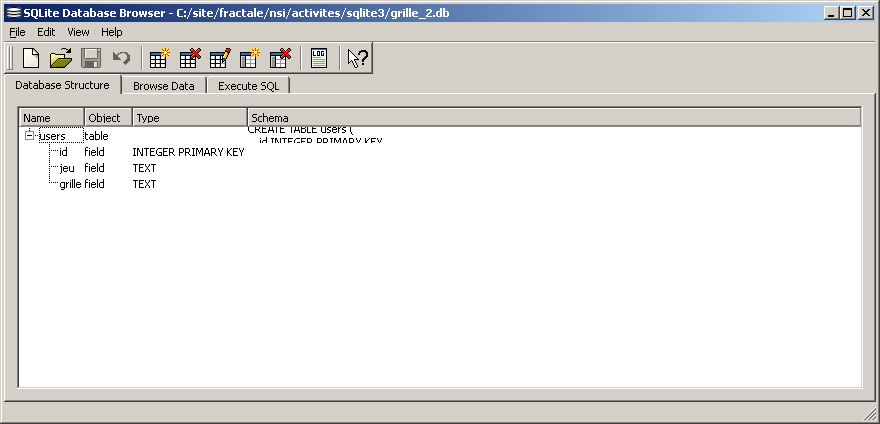Click the word table beside users
880x424 pixels.
[x=96, y=136]
